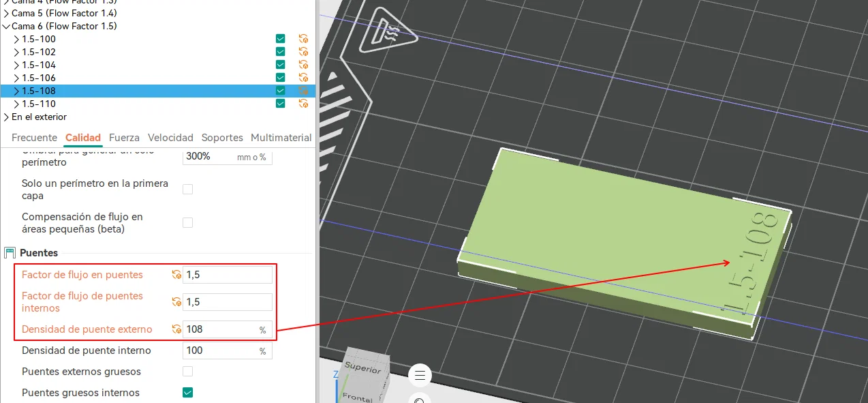
Task: Toggle printable checkbox for 1.5-108
Action: pyautogui.click(x=280, y=91)
